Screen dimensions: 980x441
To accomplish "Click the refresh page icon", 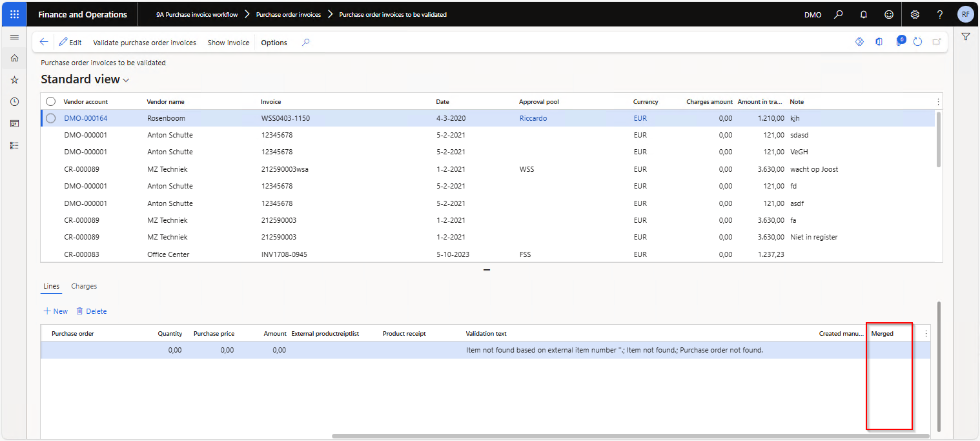I will pyautogui.click(x=917, y=42).
